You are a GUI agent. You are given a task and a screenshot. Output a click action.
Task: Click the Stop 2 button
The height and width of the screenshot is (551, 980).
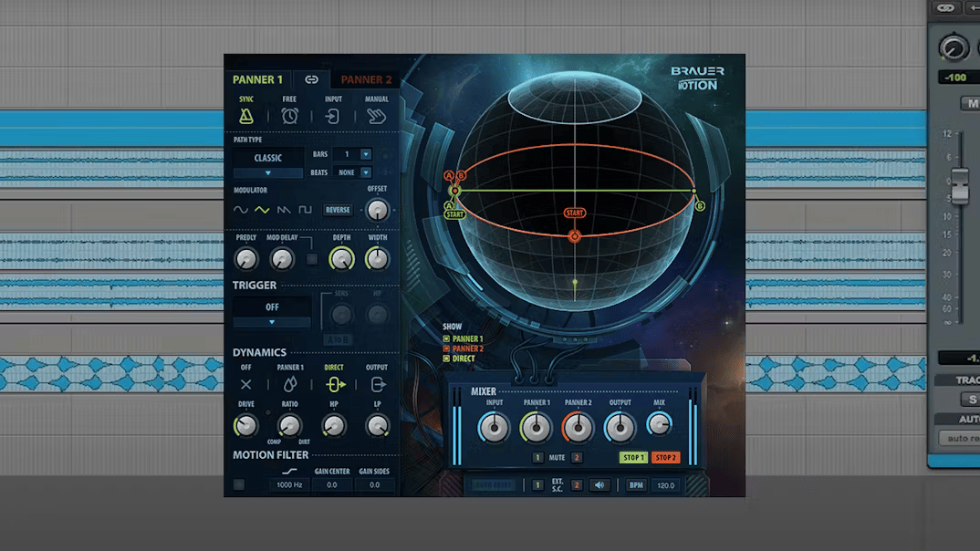click(x=665, y=458)
